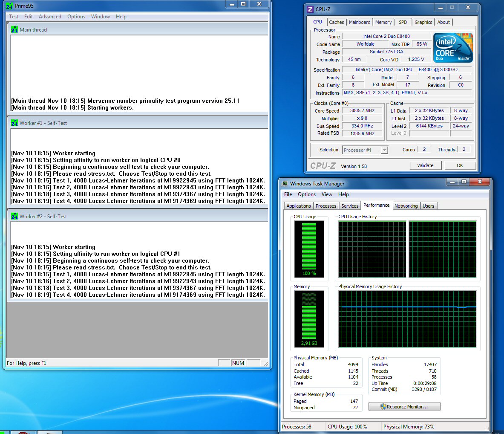The image size is (504, 434).
Task: Click the Bus Speed value 334.0 MHz
Action: (362, 126)
